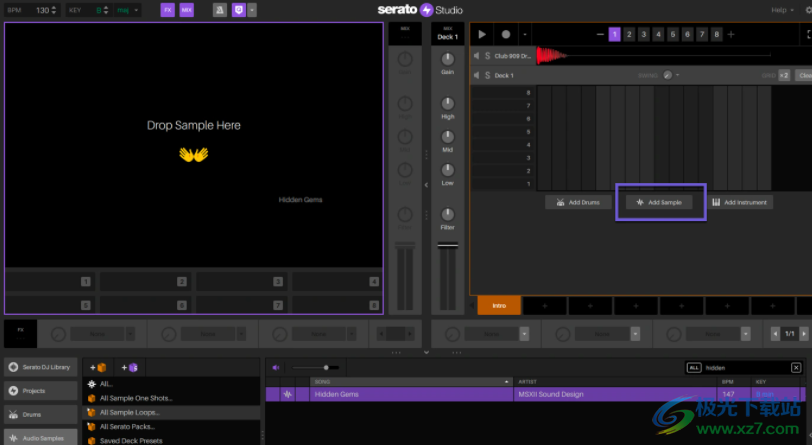Screen dimensions: 812x445
Task: Click the yellow hands icon in sample area
Action: pyautogui.click(x=194, y=154)
